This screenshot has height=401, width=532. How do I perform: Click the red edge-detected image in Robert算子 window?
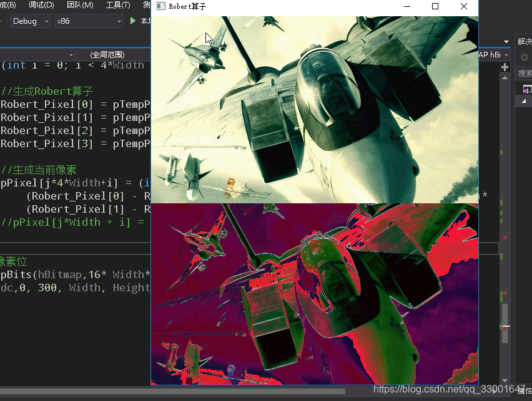(315, 294)
